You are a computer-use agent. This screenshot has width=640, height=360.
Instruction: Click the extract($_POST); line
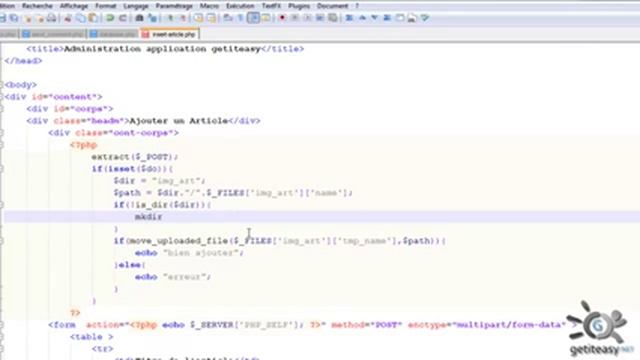(x=135, y=157)
